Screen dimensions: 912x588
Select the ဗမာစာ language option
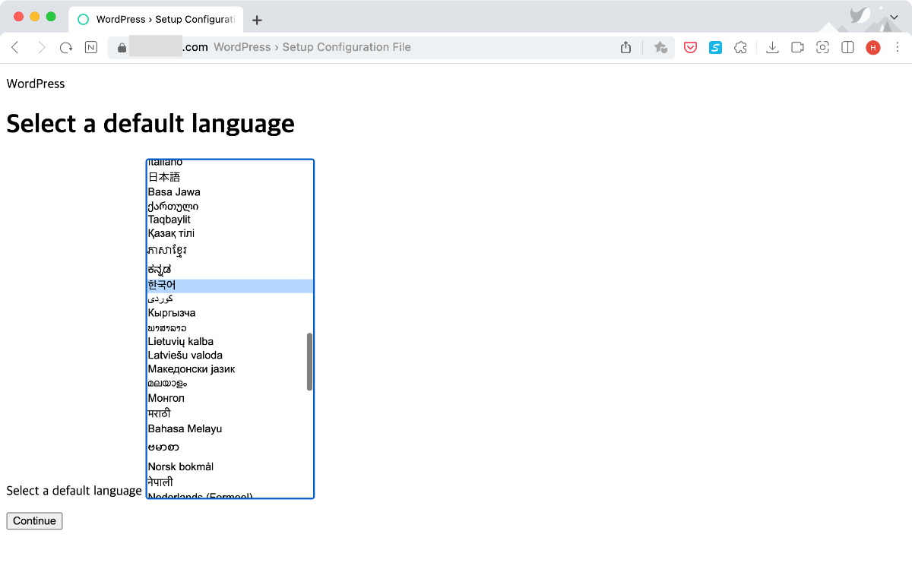pos(230,447)
